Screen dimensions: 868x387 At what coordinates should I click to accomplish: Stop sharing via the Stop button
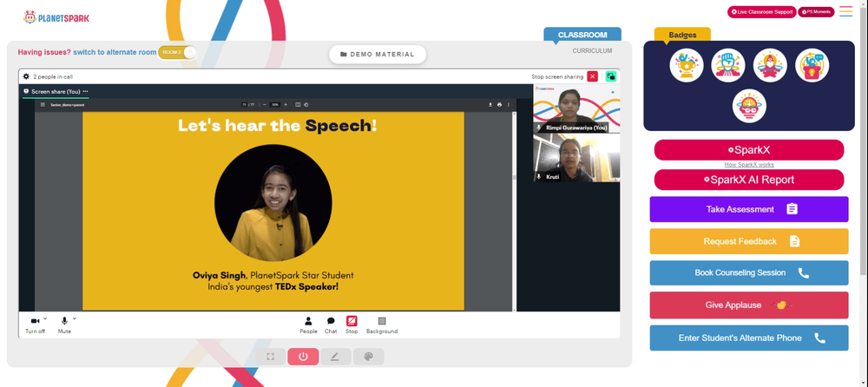352,325
